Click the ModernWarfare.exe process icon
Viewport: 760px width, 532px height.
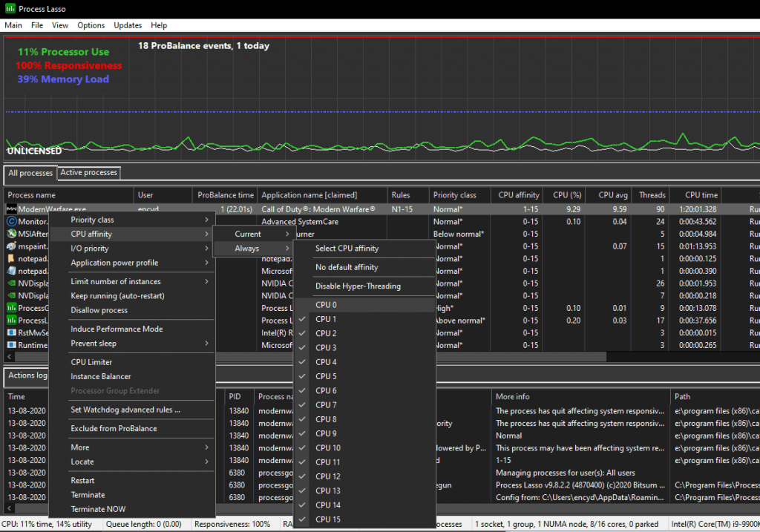click(12, 209)
